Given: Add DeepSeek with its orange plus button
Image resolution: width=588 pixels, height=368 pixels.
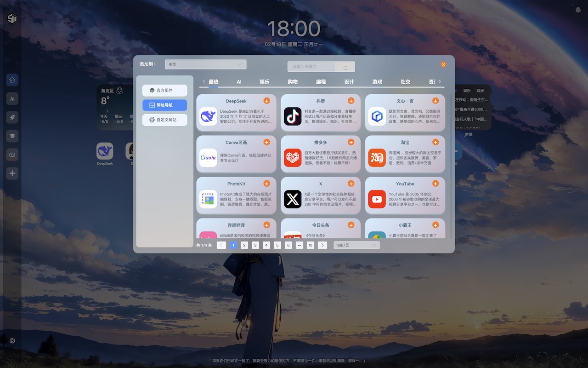Looking at the screenshot, I should click(x=266, y=101).
